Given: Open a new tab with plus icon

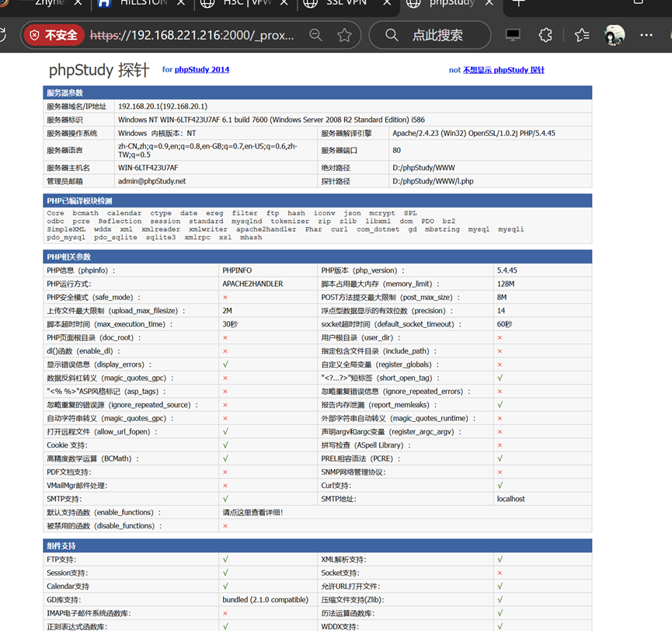Looking at the screenshot, I should click(519, 2).
